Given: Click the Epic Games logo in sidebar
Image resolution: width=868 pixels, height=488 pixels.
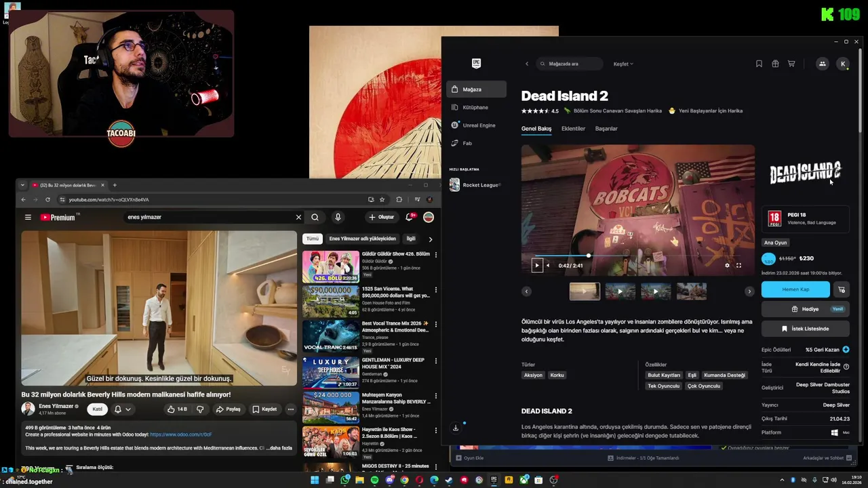Looking at the screenshot, I should [x=476, y=63].
